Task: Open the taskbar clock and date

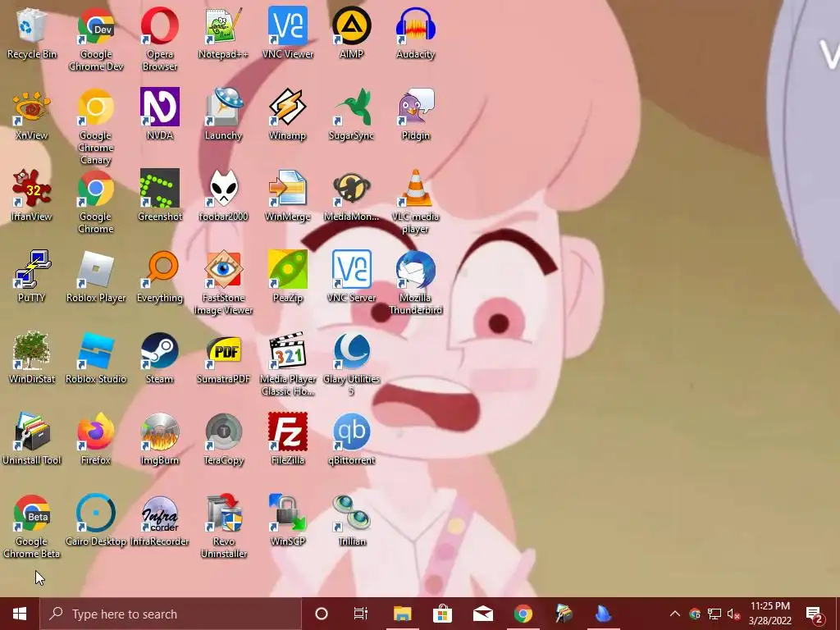Action: tap(769, 614)
